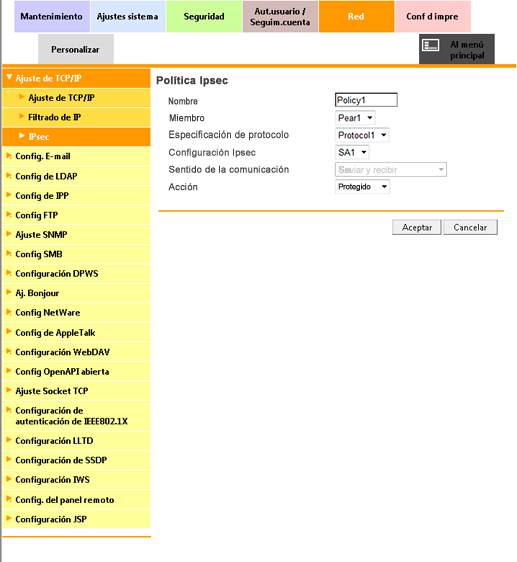Open Especificación de protocolo dropdown
517x562 pixels.
pyautogui.click(x=362, y=135)
